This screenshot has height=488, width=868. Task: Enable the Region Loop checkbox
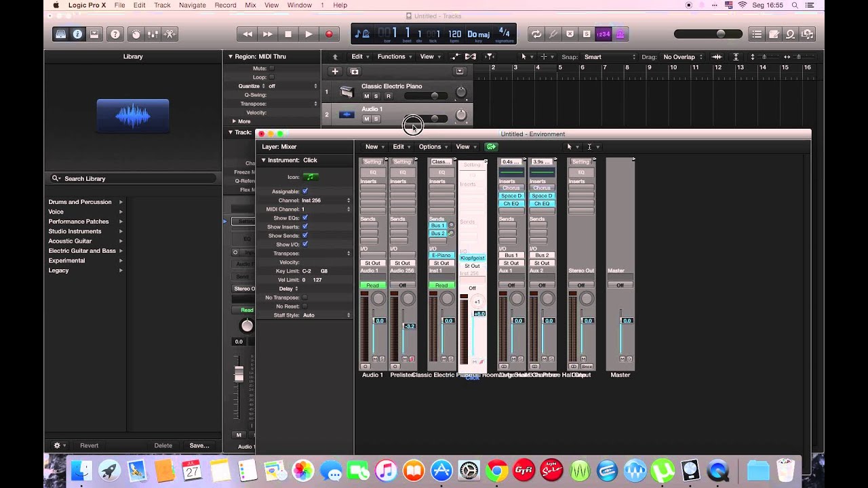272,77
